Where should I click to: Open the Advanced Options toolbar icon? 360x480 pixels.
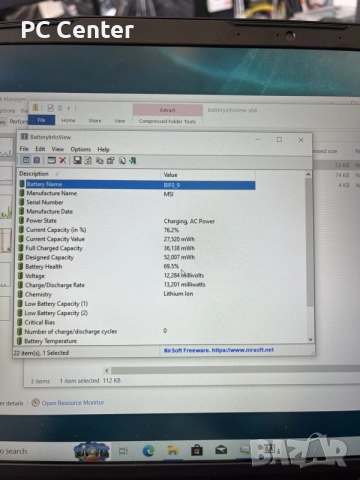51,161
